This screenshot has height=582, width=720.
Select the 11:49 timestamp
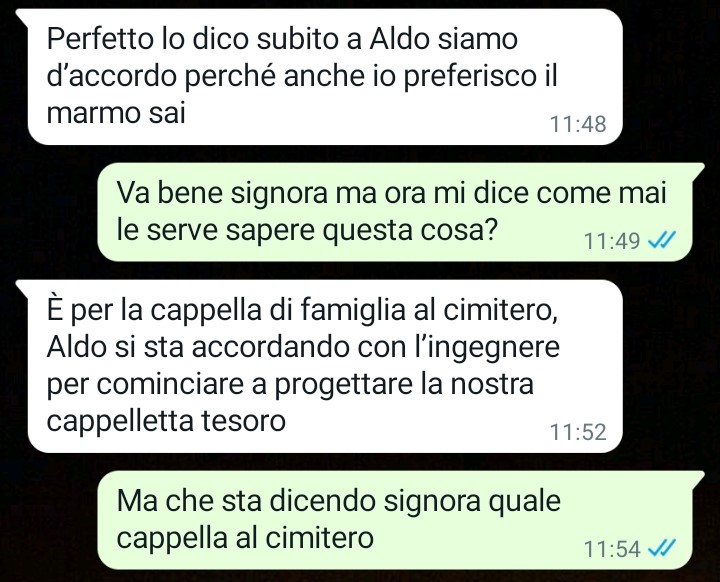pos(612,240)
